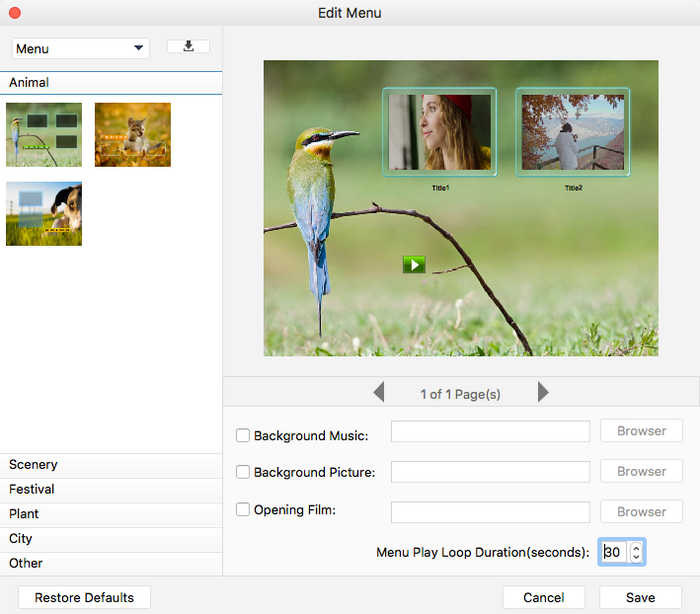700x614 pixels.
Task: Click Browser button for Opening Film
Action: [x=641, y=512]
